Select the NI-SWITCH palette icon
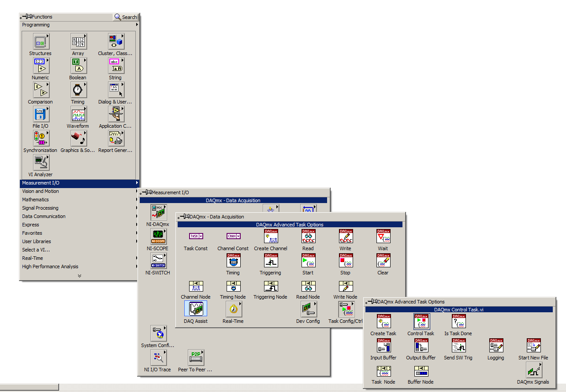The height and width of the screenshot is (392, 566). coord(159,261)
